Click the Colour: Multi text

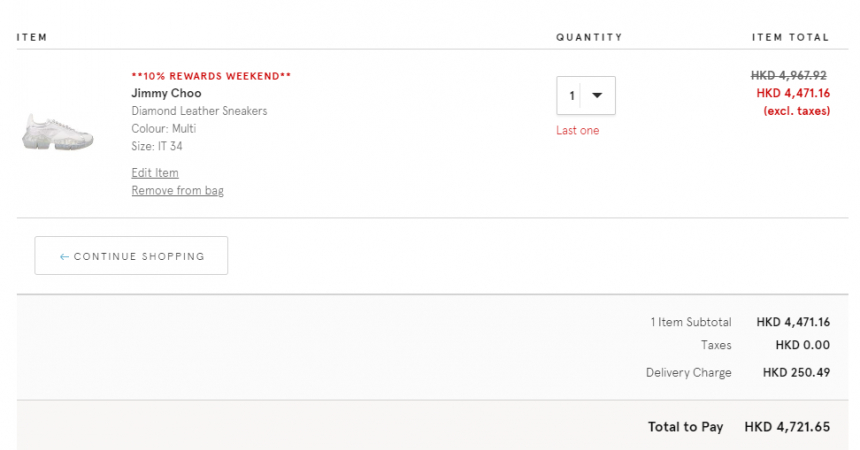click(x=163, y=128)
